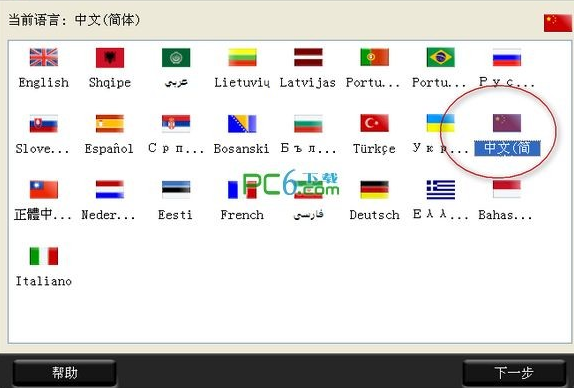Select the Greek flag icon

pyautogui.click(x=441, y=190)
